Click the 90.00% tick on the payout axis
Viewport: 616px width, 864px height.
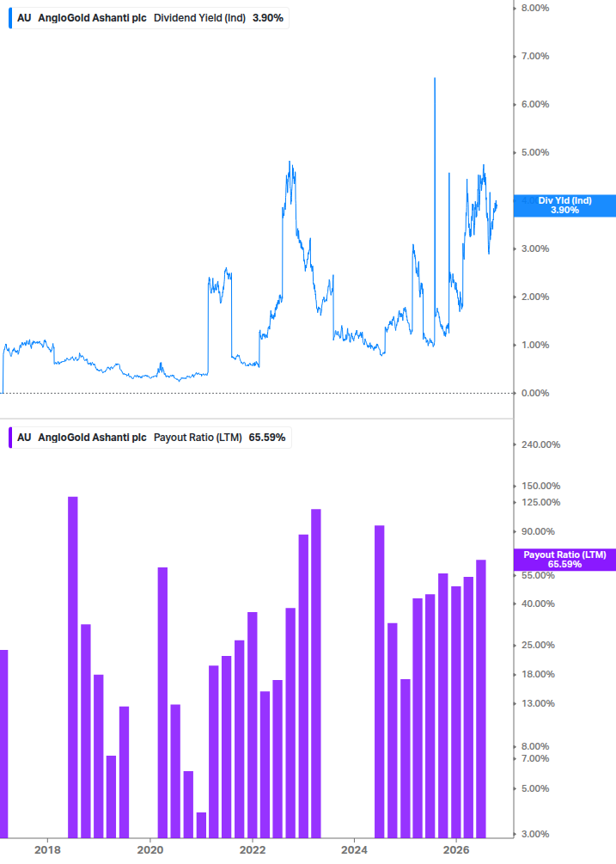pyautogui.click(x=538, y=532)
